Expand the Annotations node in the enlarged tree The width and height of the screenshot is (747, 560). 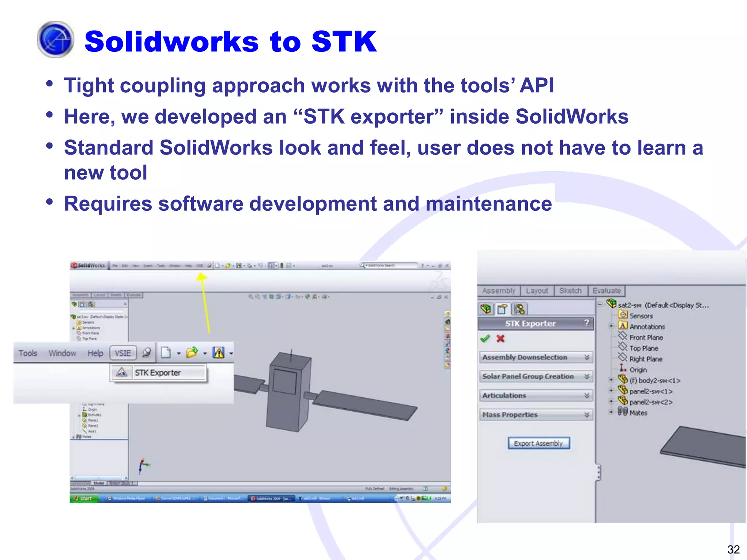point(611,326)
